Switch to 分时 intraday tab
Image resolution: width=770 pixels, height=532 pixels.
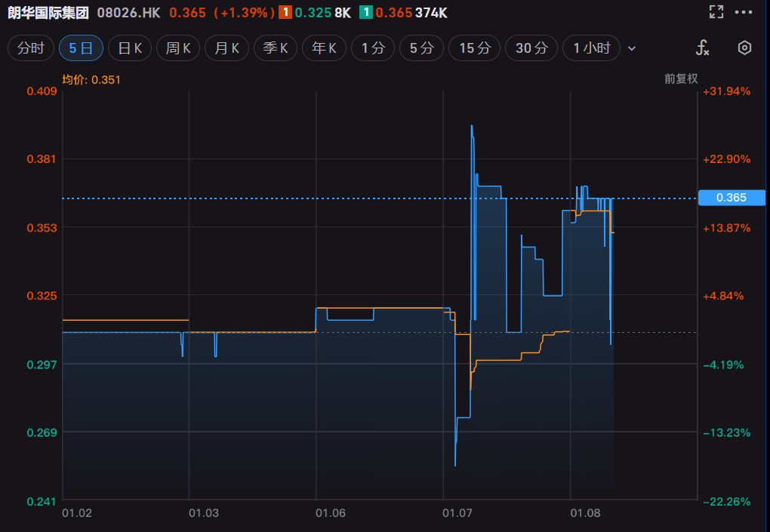tap(31, 48)
